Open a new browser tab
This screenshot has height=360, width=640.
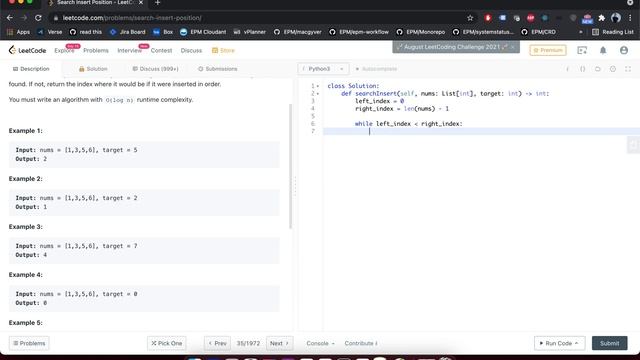click(x=158, y=3)
